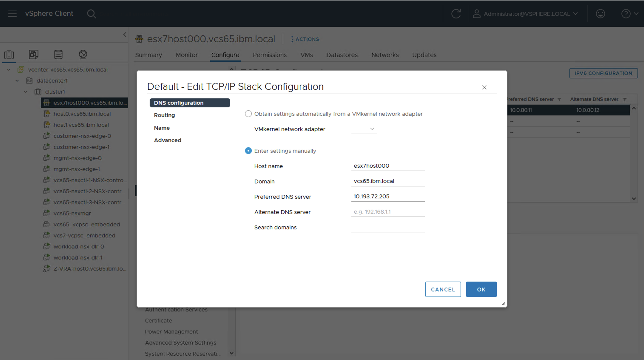The height and width of the screenshot is (360, 644).
Task: Select Advanced section in dialog
Action: 168,140
